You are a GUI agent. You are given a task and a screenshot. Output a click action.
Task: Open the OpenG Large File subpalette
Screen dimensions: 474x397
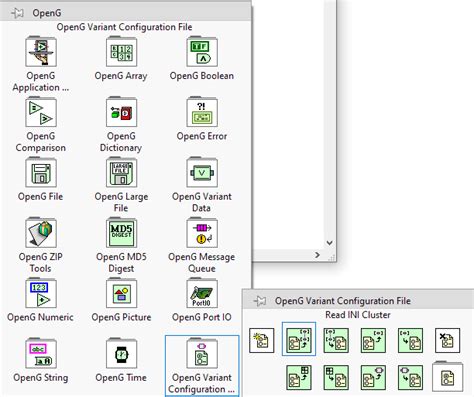121,173
